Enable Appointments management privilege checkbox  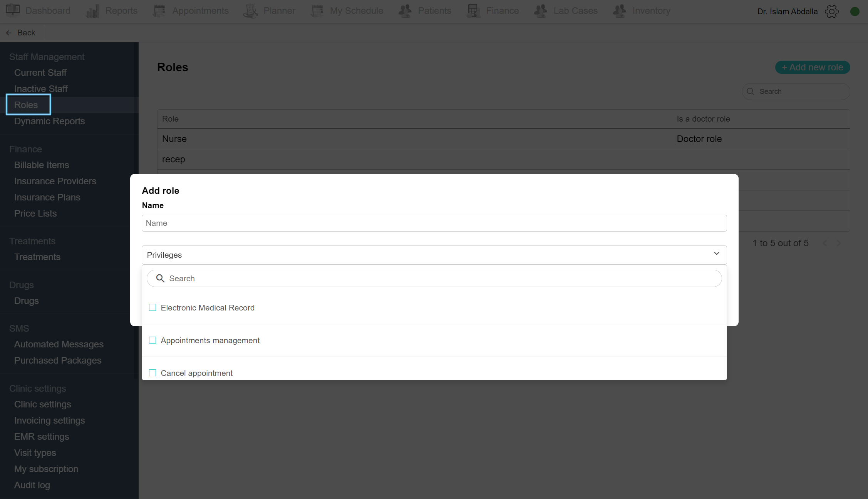tap(152, 340)
